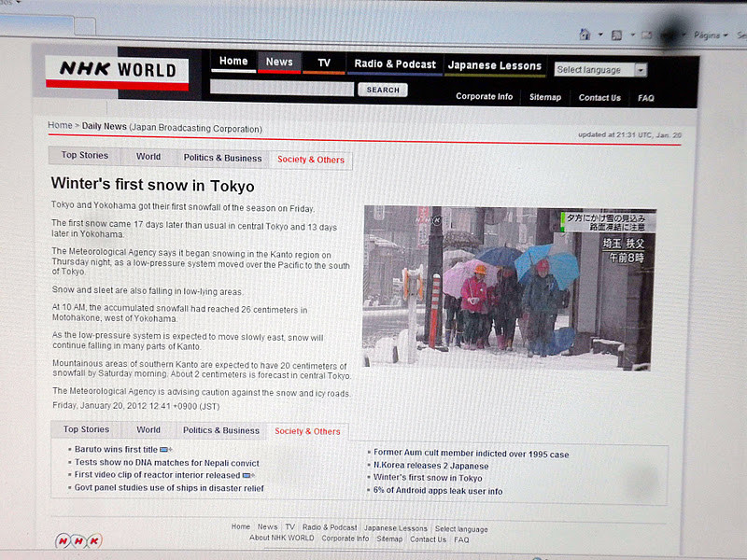Open the Select language dropdown
747x560 pixels.
coord(600,70)
